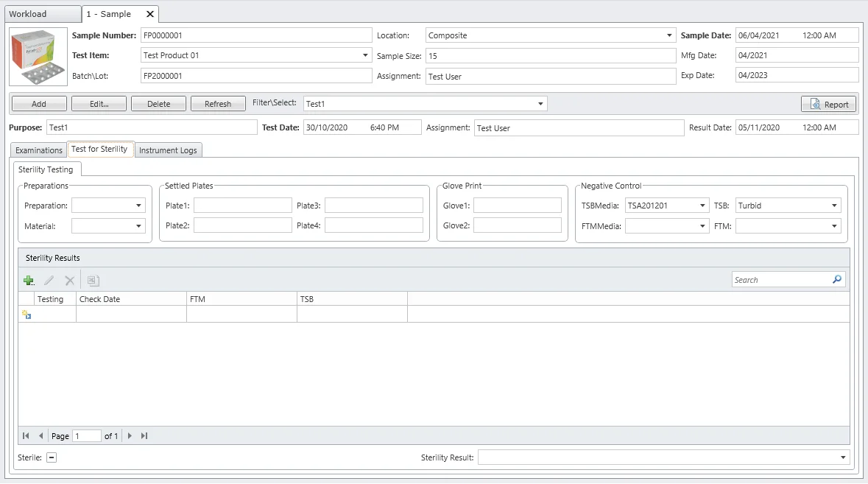868x484 pixels.
Task: Open the Test Item dropdown
Action: (x=366, y=55)
